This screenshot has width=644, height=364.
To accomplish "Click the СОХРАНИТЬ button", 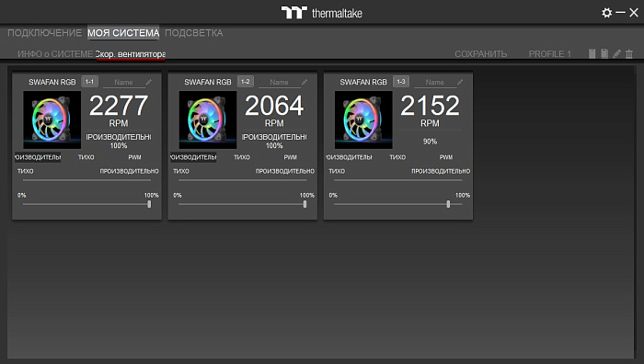I will 480,54.
